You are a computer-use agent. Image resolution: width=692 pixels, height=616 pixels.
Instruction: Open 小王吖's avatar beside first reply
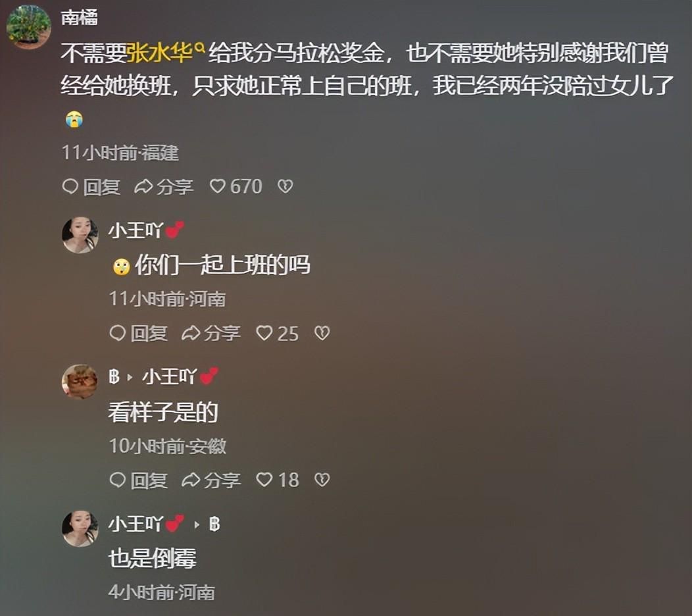(x=80, y=235)
